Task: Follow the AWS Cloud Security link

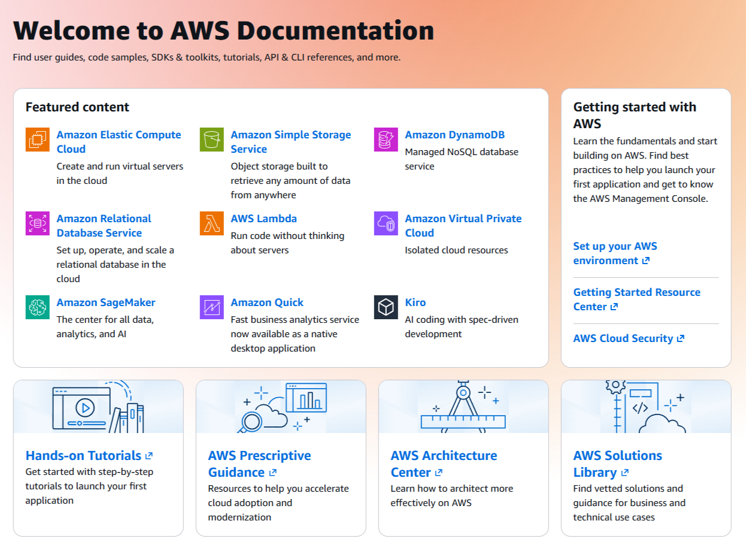Action: pyautogui.click(x=629, y=338)
